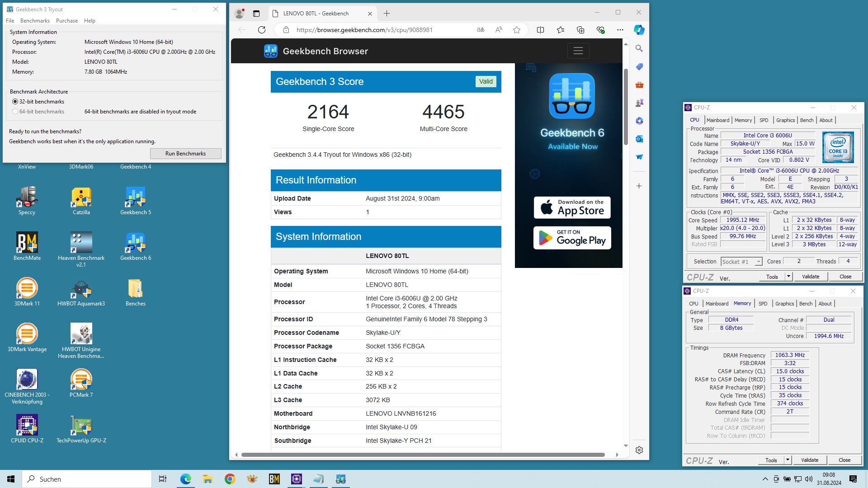Open notification center icon in taskbar
The image size is (868, 488).
tap(853, 479)
